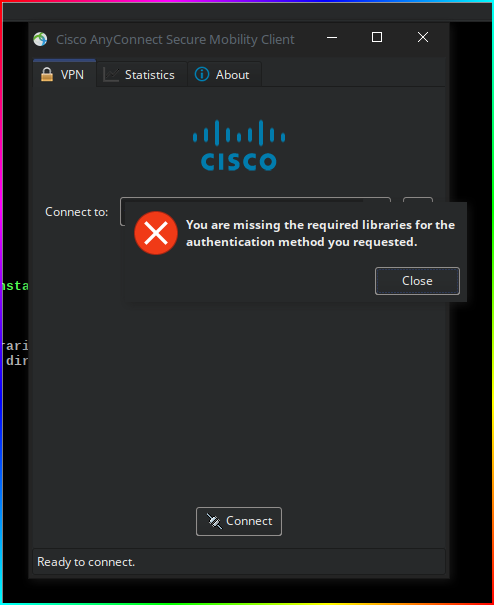Open the About tab
Image resolution: width=494 pixels, height=605 pixels.
(x=225, y=74)
